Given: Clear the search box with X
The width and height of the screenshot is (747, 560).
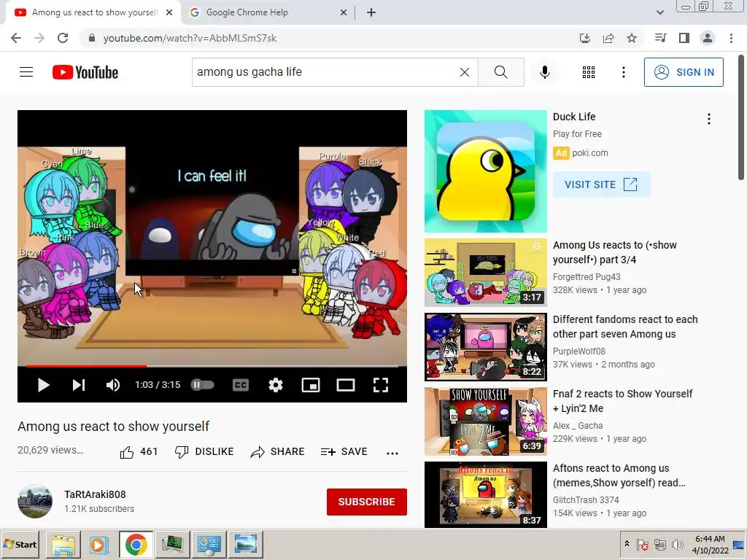Looking at the screenshot, I should (x=465, y=72).
